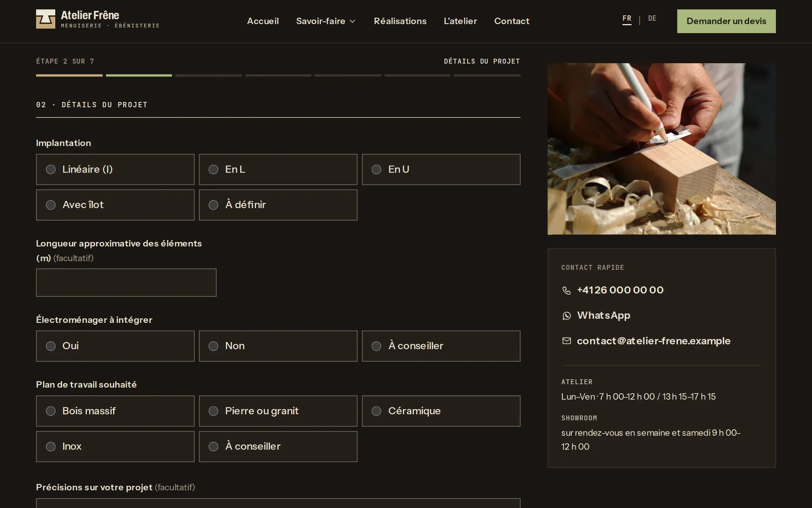Viewport: 812px width, 508px height.
Task: Switch language to DE
Action: [652, 18]
